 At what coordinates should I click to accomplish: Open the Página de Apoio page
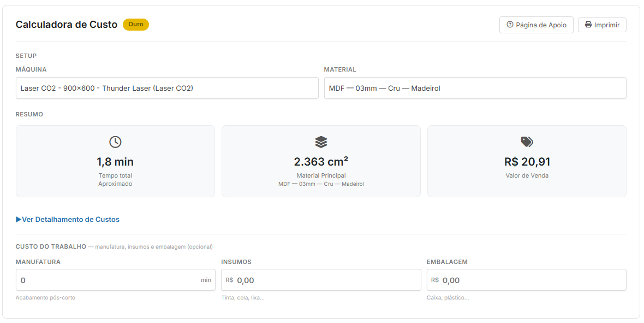point(536,25)
